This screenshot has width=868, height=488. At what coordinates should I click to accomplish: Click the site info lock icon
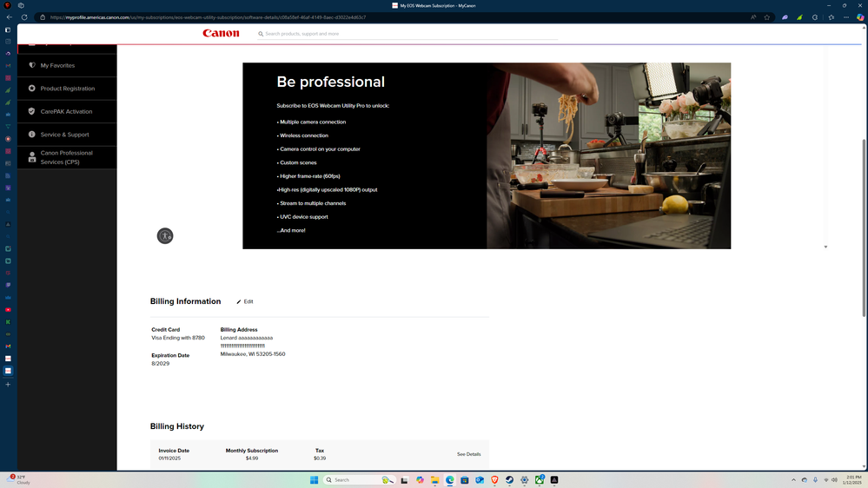[43, 17]
